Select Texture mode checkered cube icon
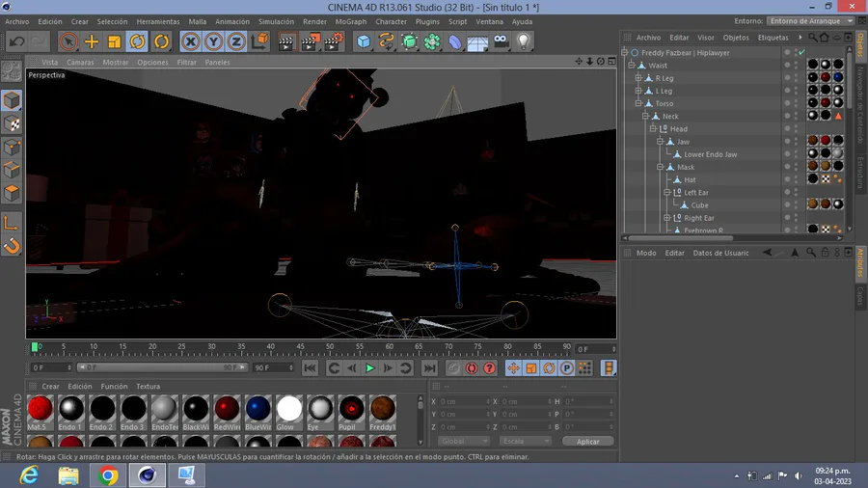The image size is (868, 488). tap(11, 124)
